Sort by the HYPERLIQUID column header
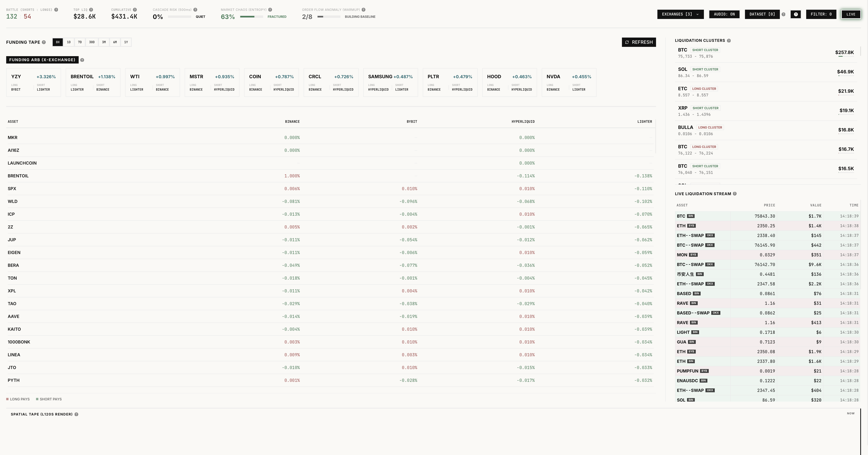Image resolution: width=868 pixels, height=455 pixels. click(523, 122)
